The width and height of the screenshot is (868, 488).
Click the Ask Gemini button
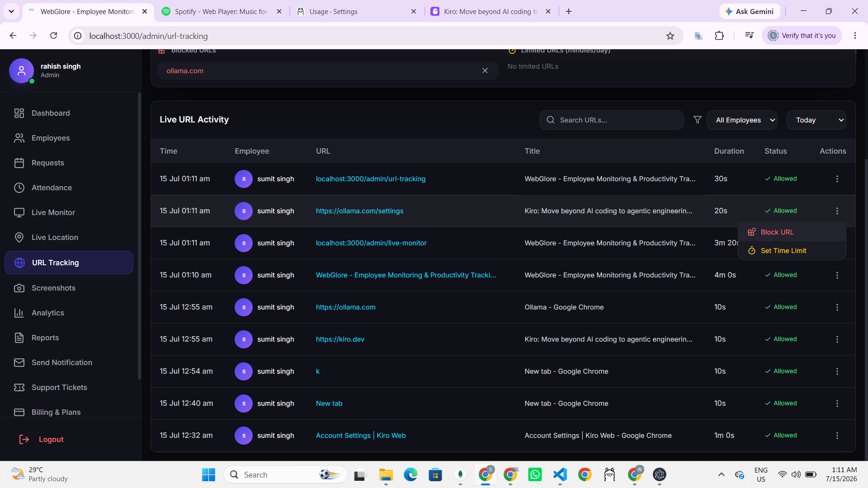[x=750, y=11]
